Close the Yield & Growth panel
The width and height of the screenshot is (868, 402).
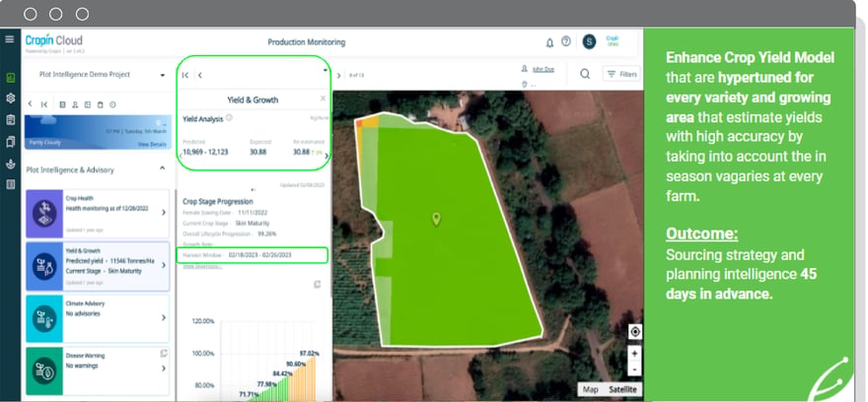pyautogui.click(x=323, y=98)
